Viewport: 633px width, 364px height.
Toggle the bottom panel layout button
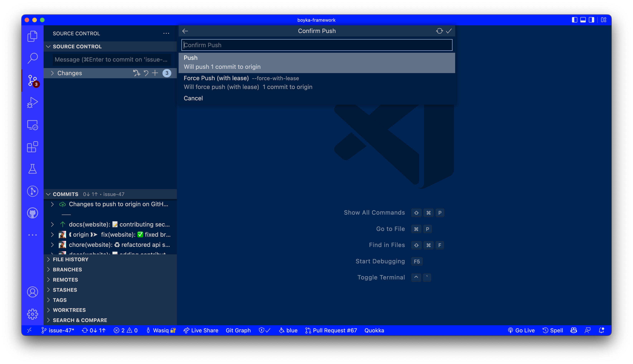(583, 20)
